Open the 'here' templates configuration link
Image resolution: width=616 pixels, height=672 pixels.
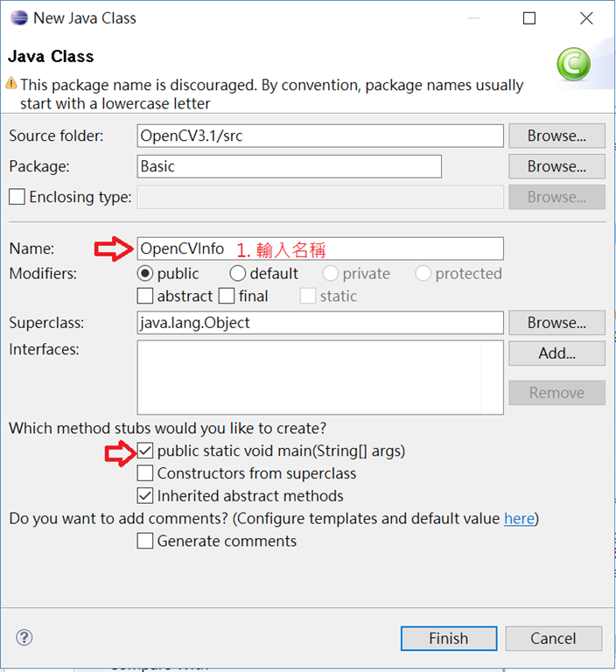519,519
